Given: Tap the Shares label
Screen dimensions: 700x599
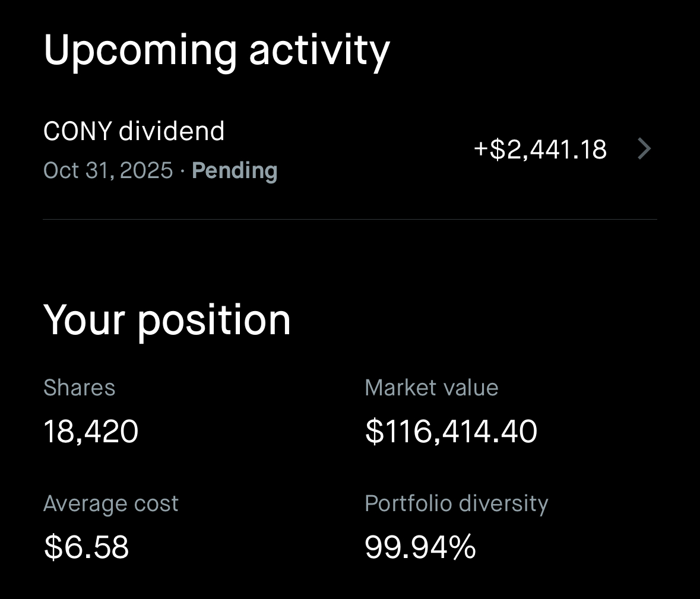Looking at the screenshot, I should point(80,388).
